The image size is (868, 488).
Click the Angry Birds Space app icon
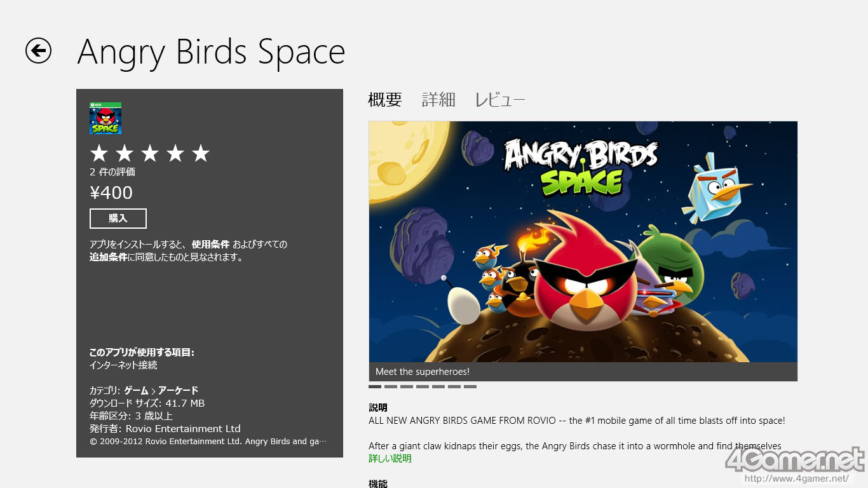105,118
